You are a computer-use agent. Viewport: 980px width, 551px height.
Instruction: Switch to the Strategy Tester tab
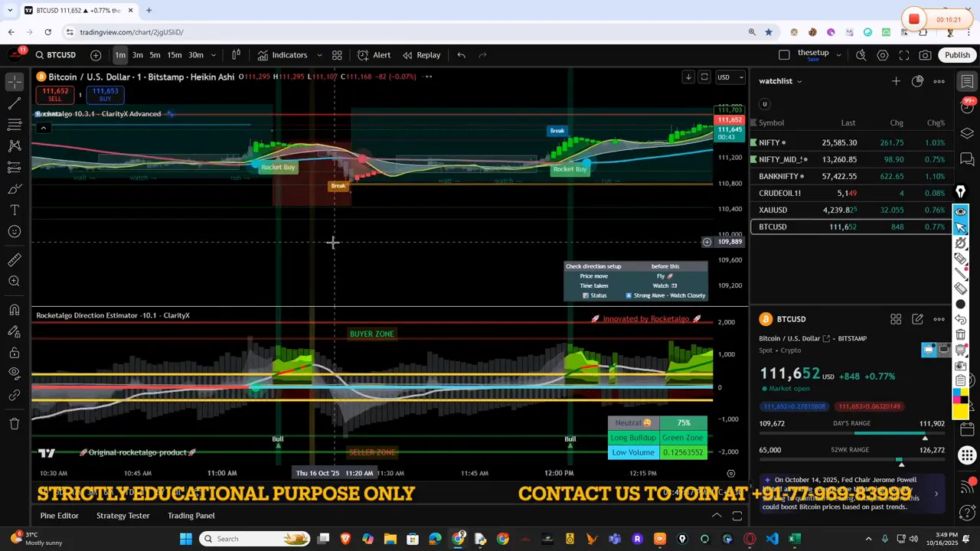pyautogui.click(x=122, y=515)
